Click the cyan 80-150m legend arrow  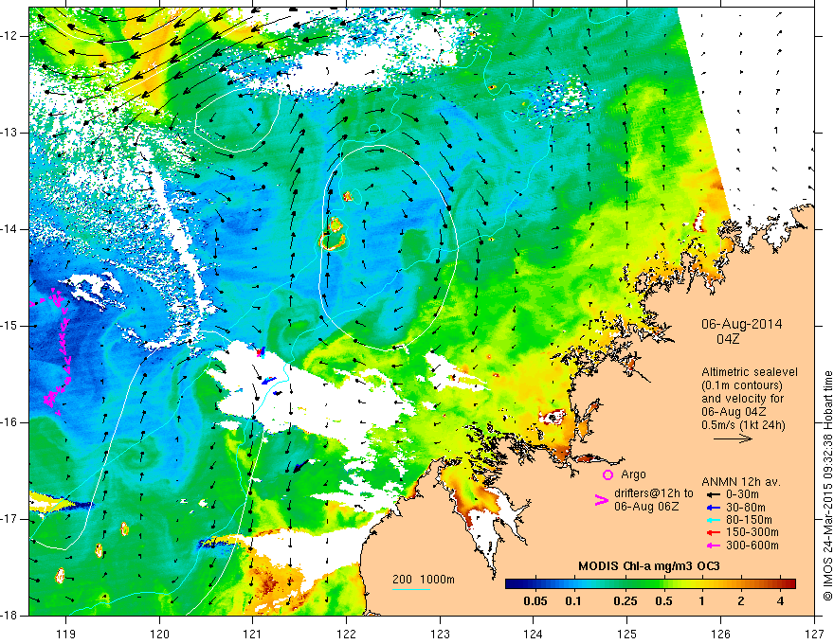pyautogui.click(x=712, y=520)
